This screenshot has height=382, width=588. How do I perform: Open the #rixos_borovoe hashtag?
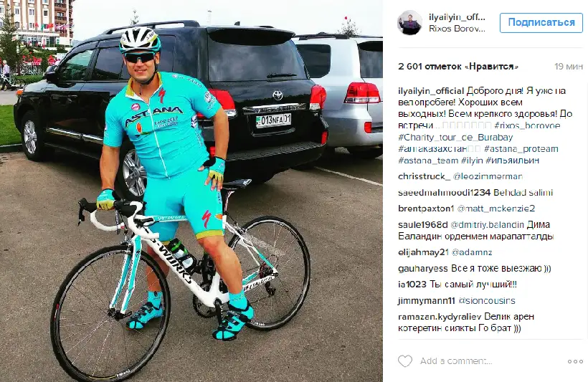pyautogui.click(x=527, y=125)
